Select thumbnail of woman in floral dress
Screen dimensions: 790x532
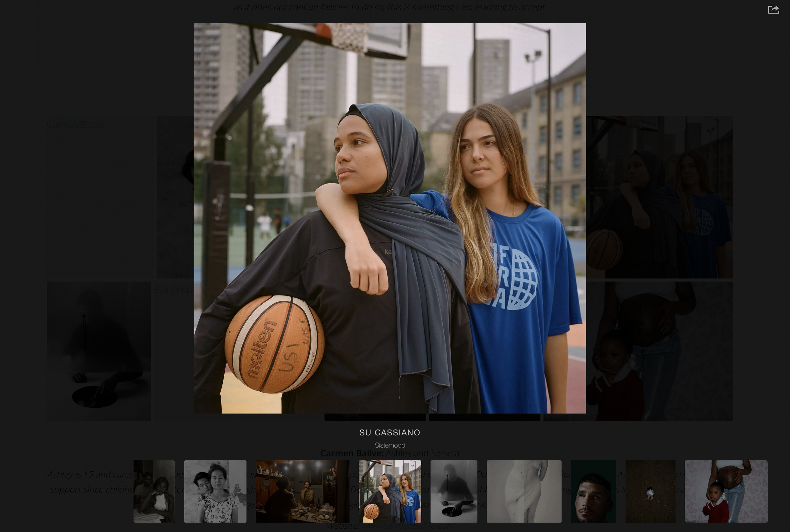coord(215,491)
